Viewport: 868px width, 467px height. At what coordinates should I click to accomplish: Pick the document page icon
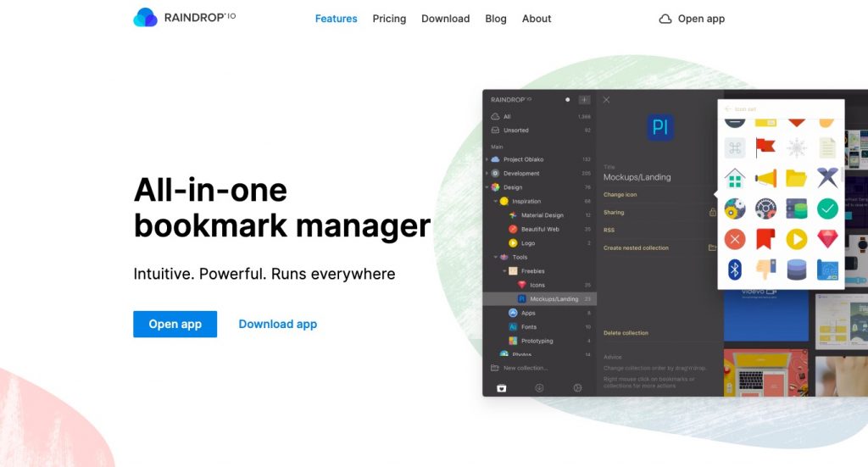click(x=827, y=148)
